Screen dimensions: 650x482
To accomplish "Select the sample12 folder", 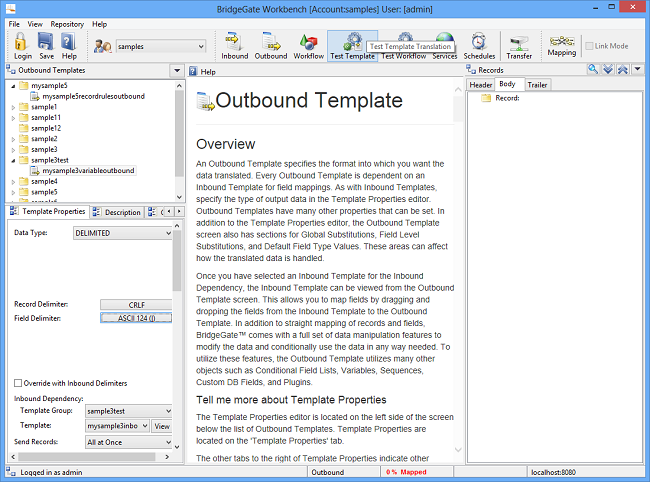I will click(x=46, y=128).
